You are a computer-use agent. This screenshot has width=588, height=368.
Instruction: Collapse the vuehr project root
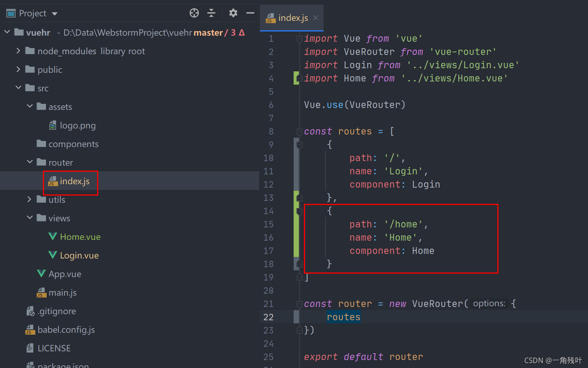click(7, 32)
